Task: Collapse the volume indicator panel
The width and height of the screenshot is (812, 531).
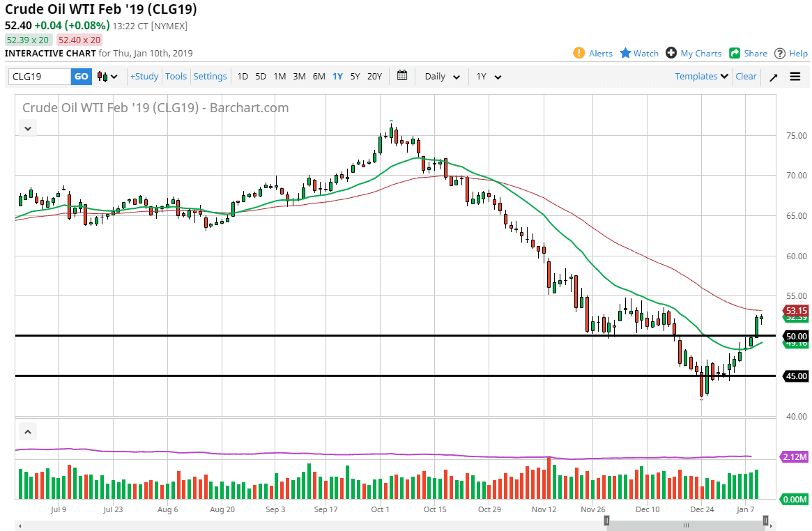Action: click(x=27, y=431)
